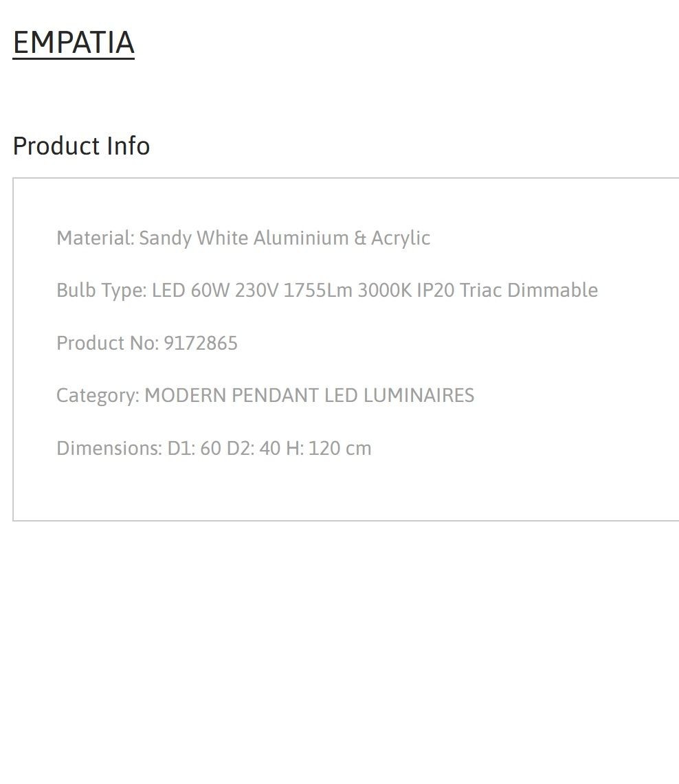This screenshot has width=679, height=784.
Task: Click the D1: 60 dimension value
Action: (194, 448)
